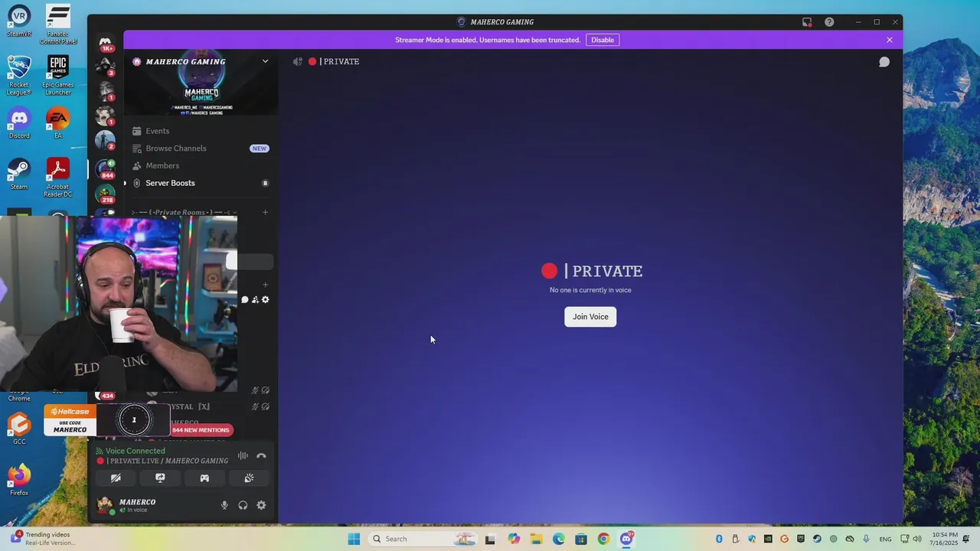Open Task View on taskbar

(x=490, y=539)
